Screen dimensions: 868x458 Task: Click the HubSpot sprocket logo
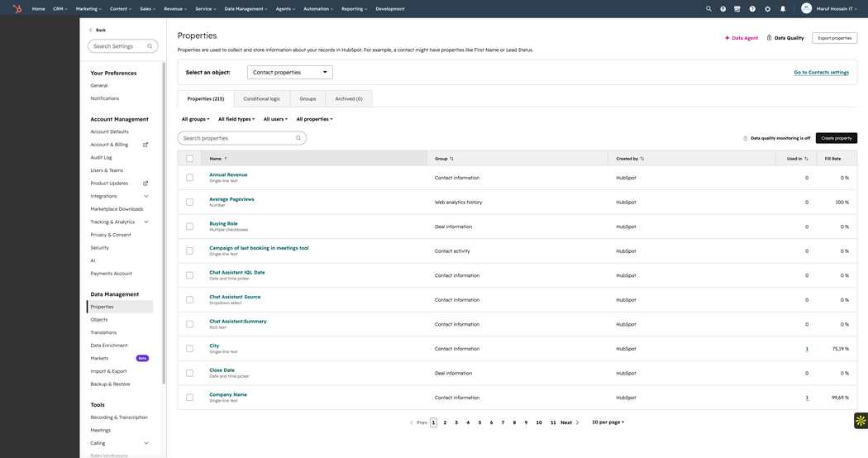pyautogui.click(x=17, y=9)
